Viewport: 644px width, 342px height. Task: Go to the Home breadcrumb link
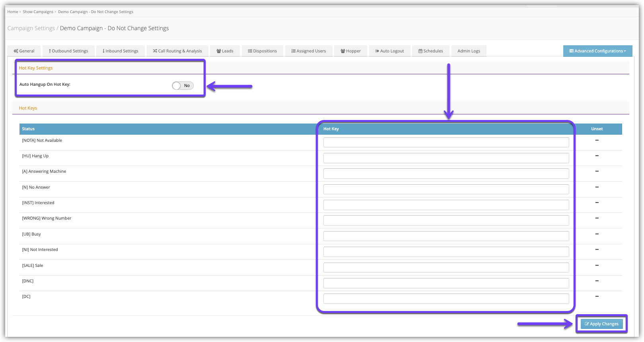tap(13, 12)
